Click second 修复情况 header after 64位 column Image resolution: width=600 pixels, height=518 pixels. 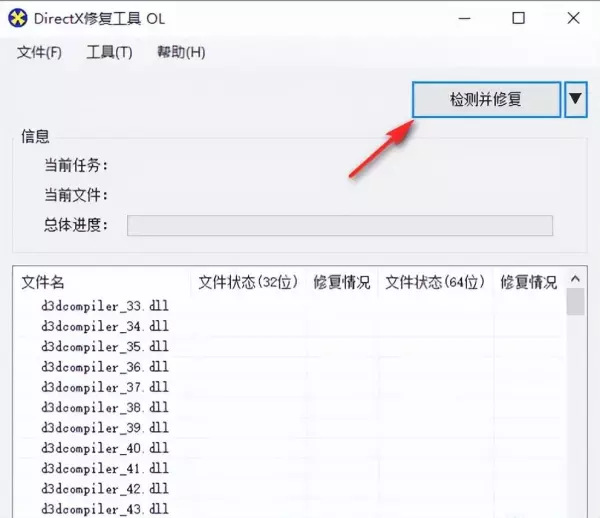click(x=529, y=282)
